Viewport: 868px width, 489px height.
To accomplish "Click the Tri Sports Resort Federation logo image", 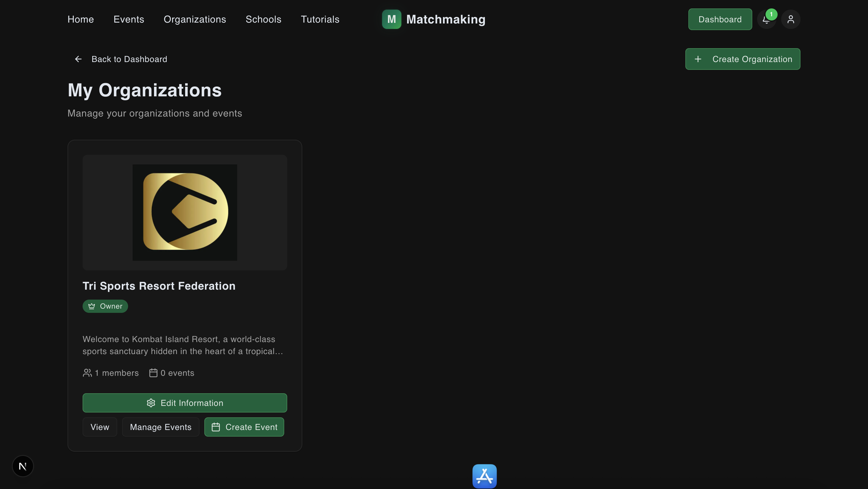I will pos(185,212).
